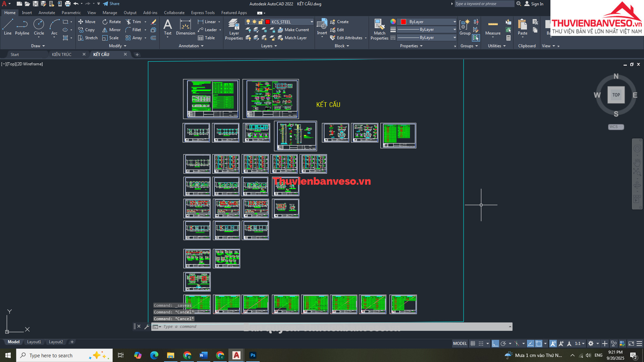Toggle Ortho mode in status bar
644x362 pixels.
click(x=495, y=344)
